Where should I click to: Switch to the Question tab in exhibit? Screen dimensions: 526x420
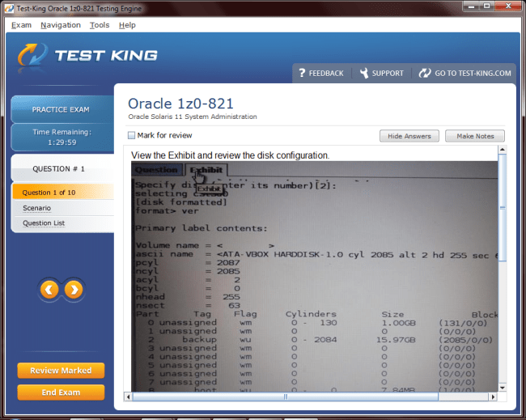[x=157, y=170]
